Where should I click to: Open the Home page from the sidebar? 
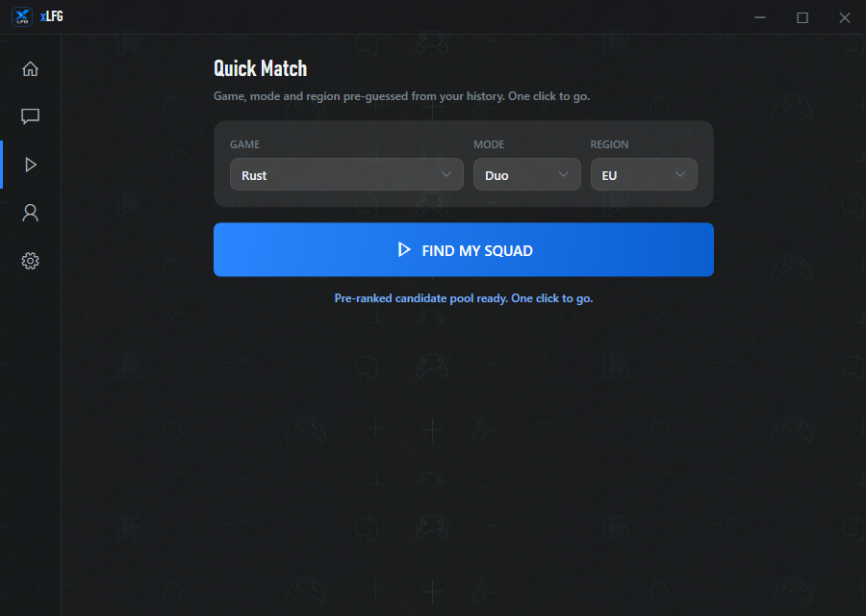click(x=31, y=68)
